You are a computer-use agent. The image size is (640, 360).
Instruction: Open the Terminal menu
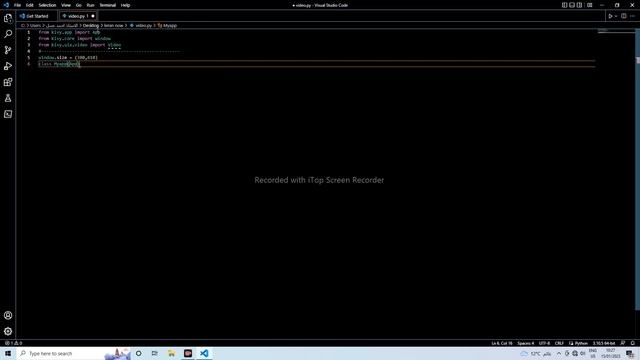[x=108, y=5]
